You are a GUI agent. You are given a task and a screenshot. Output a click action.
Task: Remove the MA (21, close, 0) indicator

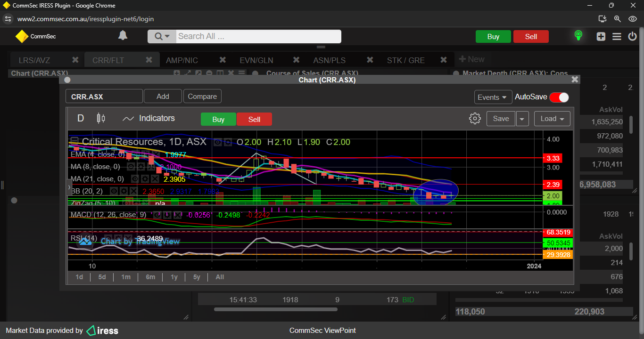pos(155,179)
